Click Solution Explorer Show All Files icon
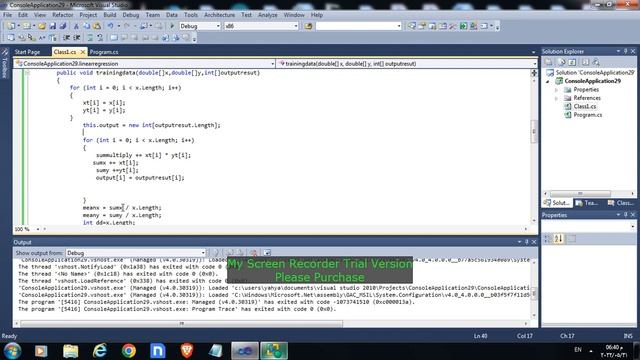Screen dimensions: 640x360 coord(562,62)
